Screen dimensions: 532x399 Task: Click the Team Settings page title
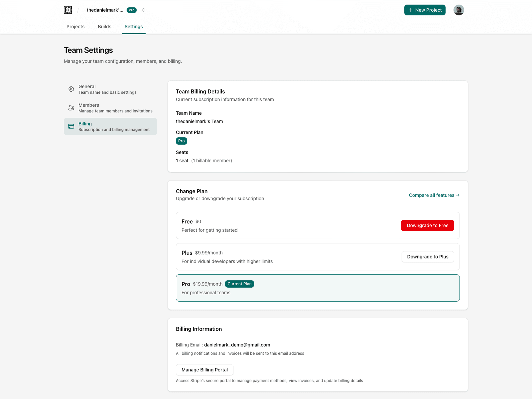click(88, 50)
